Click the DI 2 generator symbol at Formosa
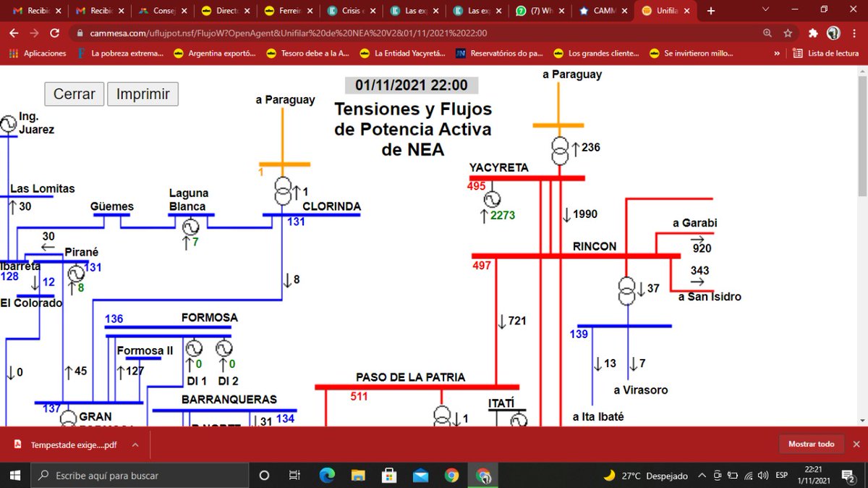 pos(225,349)
